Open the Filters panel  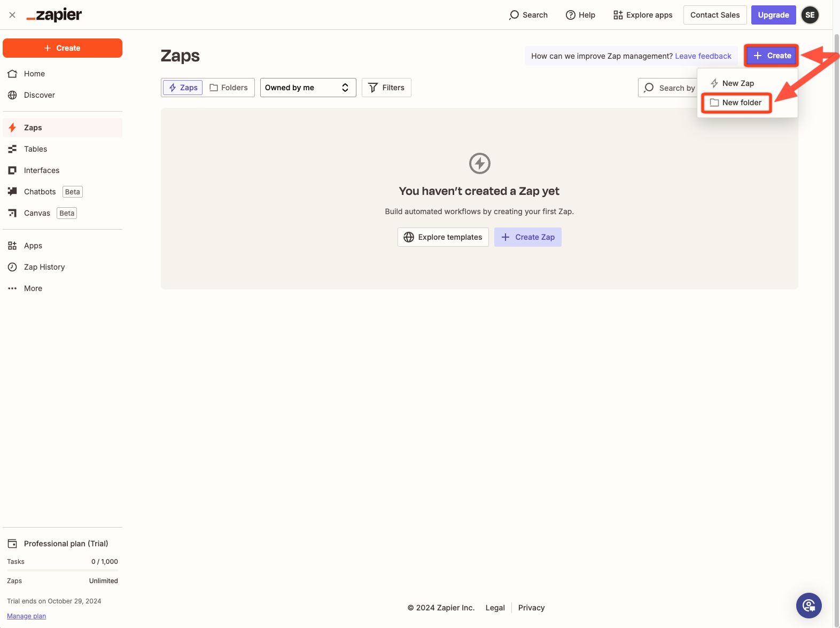tap(386, 88)
